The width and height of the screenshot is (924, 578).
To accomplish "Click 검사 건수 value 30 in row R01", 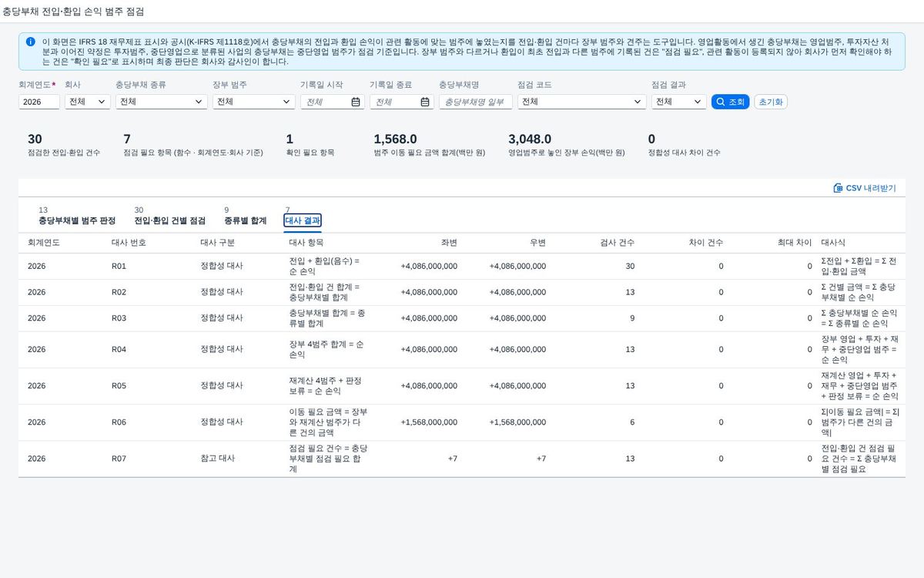I will click(x=630, y=267).
